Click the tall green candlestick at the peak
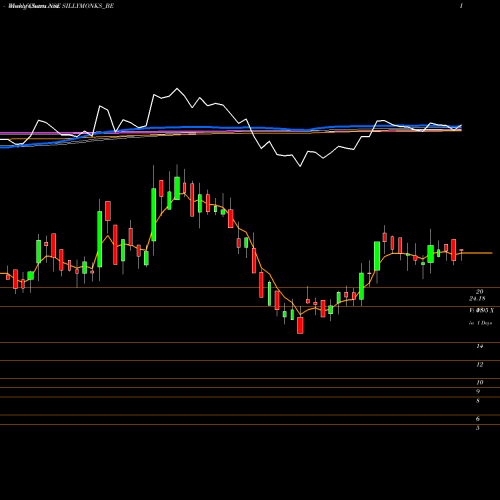 (177, 188)
